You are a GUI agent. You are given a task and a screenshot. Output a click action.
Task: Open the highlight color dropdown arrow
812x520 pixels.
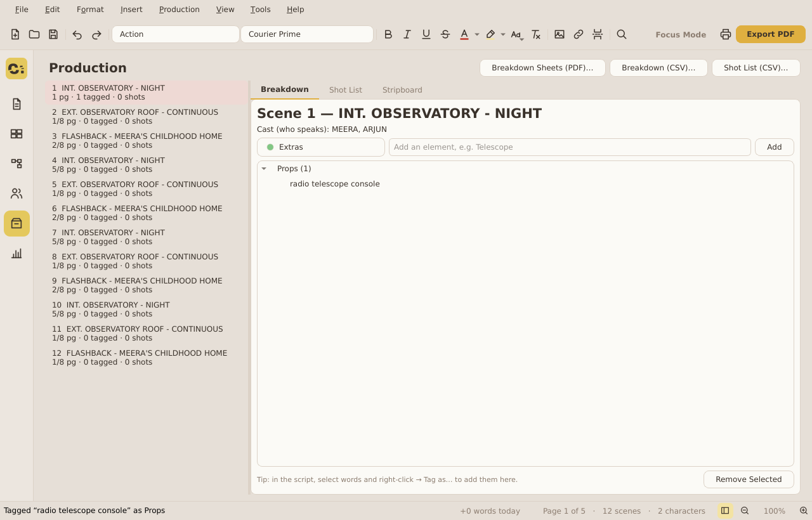pos(503,34)
